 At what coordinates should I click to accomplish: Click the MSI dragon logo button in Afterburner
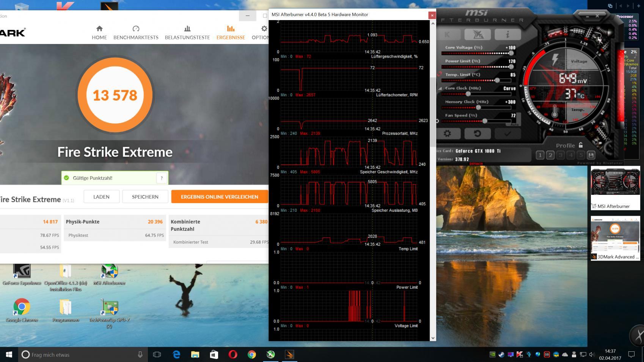tap(478, 34)
